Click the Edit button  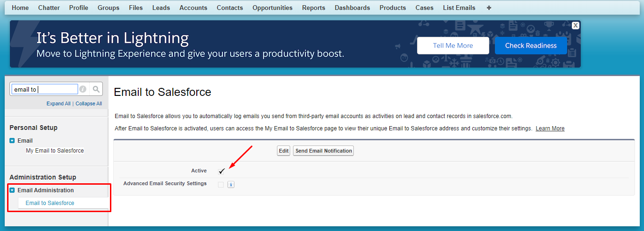[x=284, y=151]
